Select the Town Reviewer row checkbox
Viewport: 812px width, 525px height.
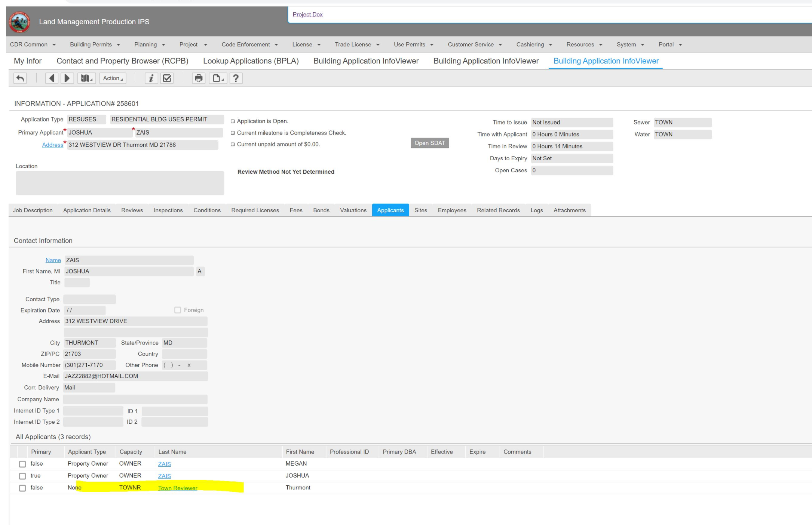tap(22, 488)
